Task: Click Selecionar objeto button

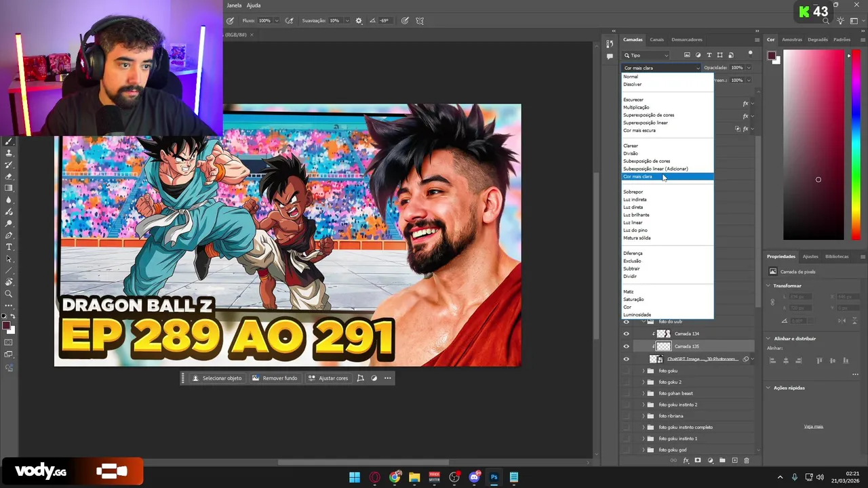Action: [x=217, y=378]
